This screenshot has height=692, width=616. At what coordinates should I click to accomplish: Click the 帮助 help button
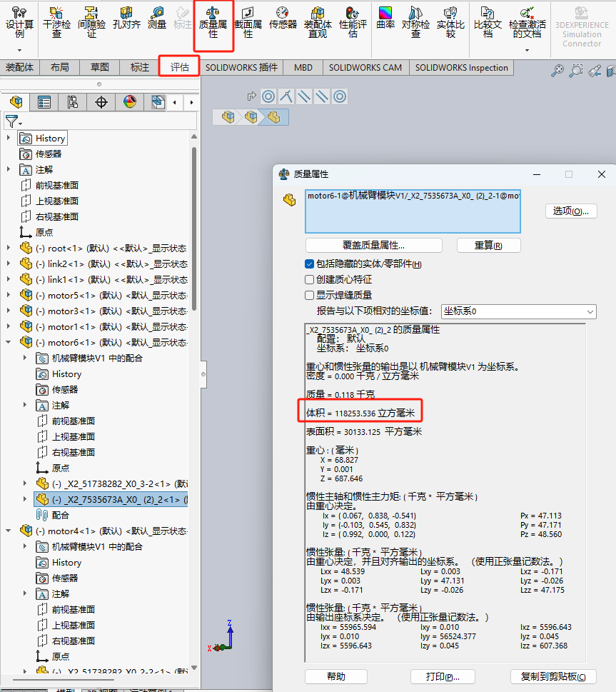[x=335, y=676]
